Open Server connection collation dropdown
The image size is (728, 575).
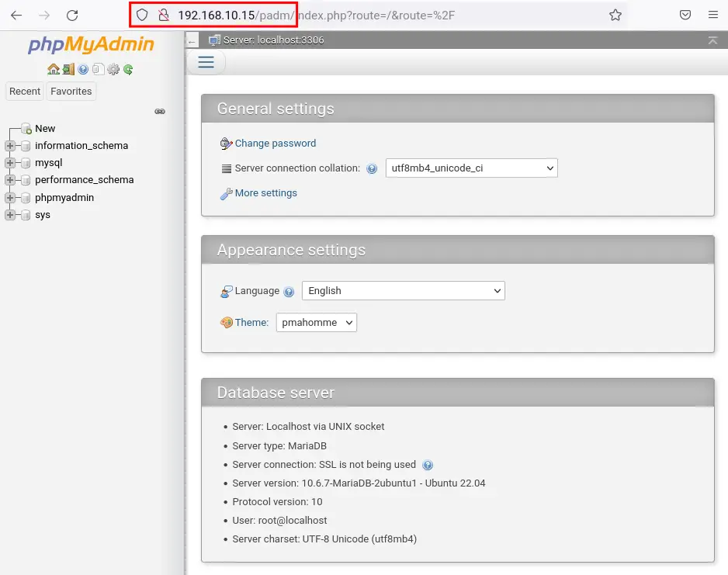click(471, 168)
